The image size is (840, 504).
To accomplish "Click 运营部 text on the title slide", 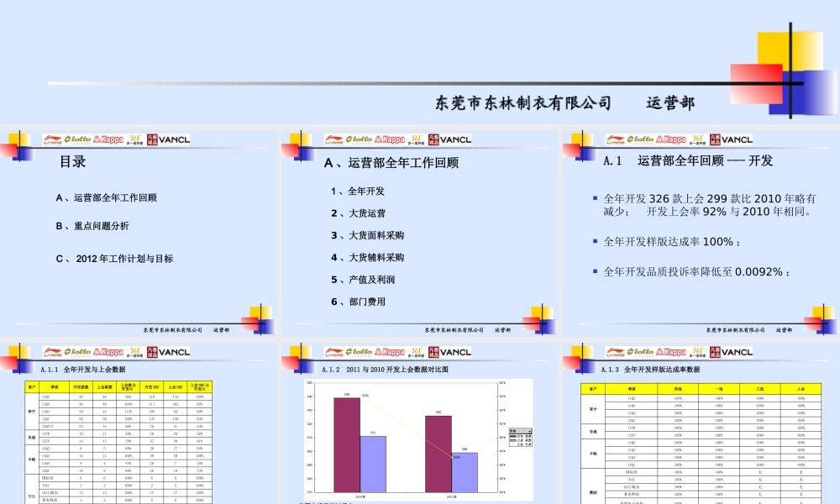I will coord(670,102).
